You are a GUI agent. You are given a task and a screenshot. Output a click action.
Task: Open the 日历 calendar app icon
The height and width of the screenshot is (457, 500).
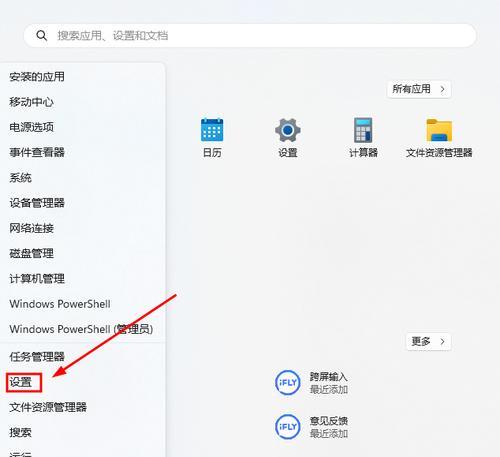click(212, 130)
